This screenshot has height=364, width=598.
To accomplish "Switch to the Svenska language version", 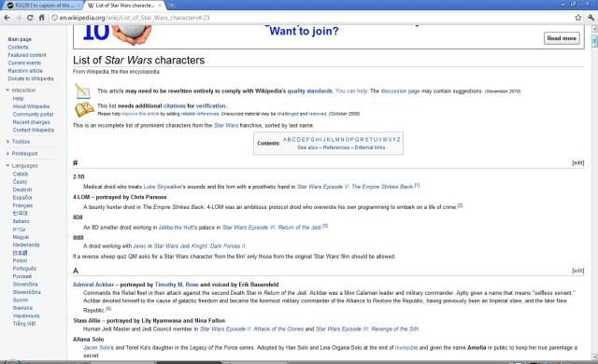I will point(22,308).
